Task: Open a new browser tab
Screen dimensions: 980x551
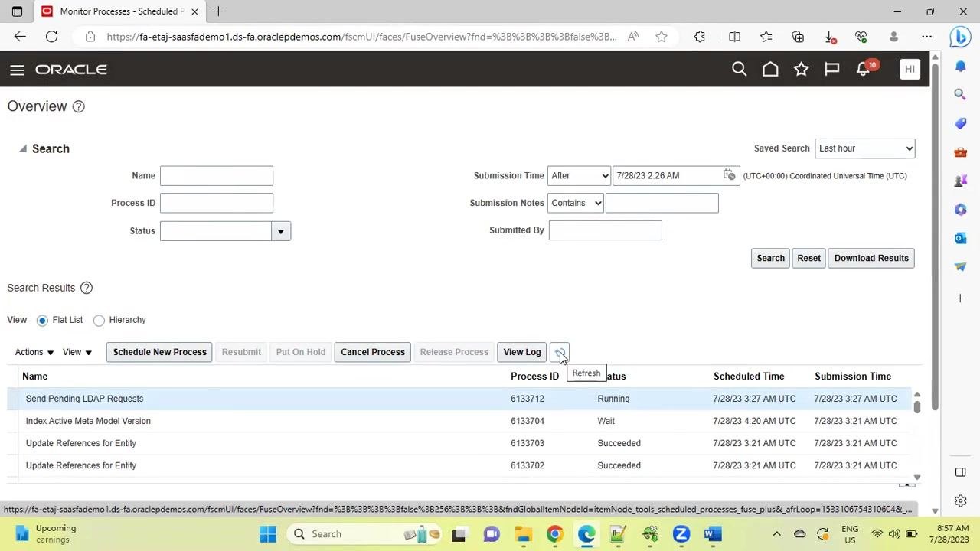Action: (x=218, y=11)
